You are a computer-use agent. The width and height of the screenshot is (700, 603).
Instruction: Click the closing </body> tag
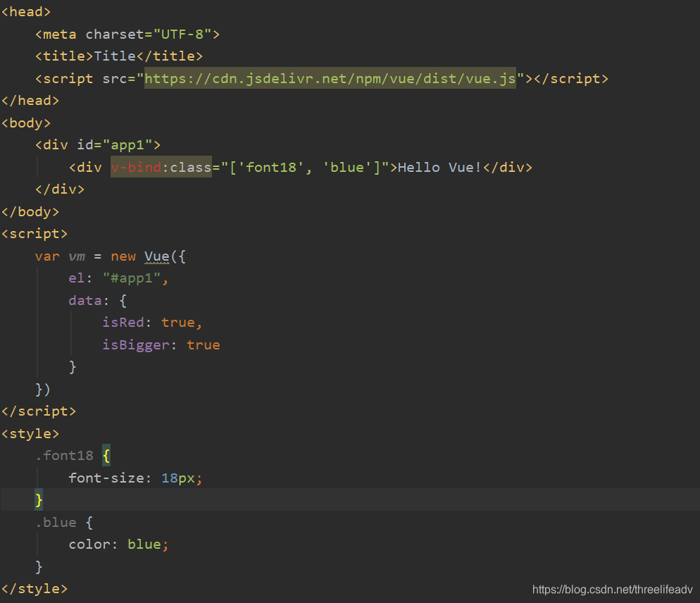click(30, 212)
